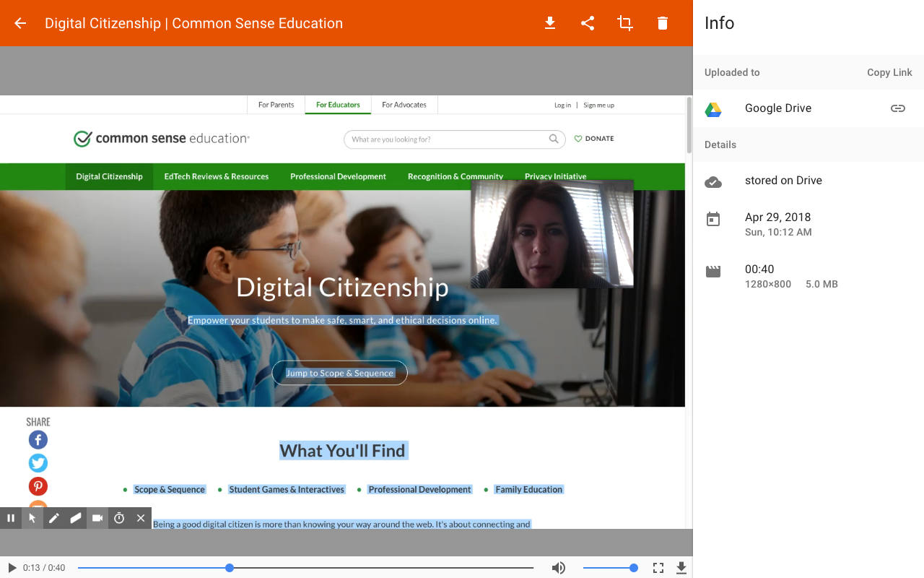924x578 pixels.
Task: Click the calendar date icon
Action: tap(713, 220)
